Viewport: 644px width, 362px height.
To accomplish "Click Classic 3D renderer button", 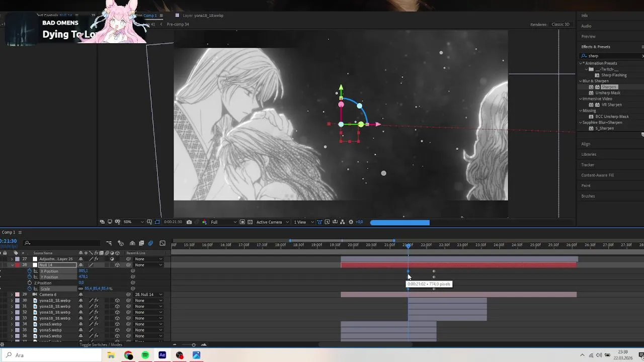I will (560, 25).
